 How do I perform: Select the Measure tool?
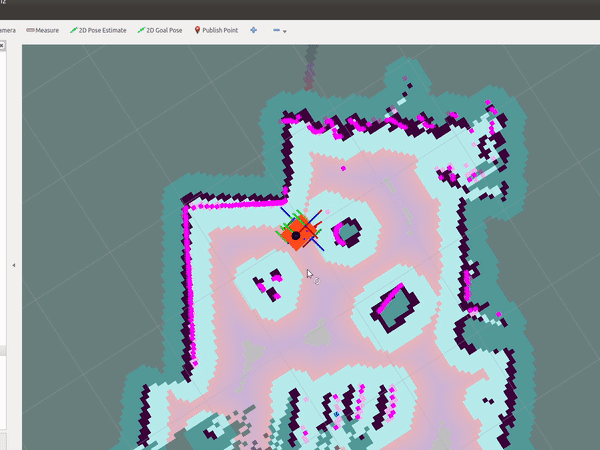click(x=42, y=30)
